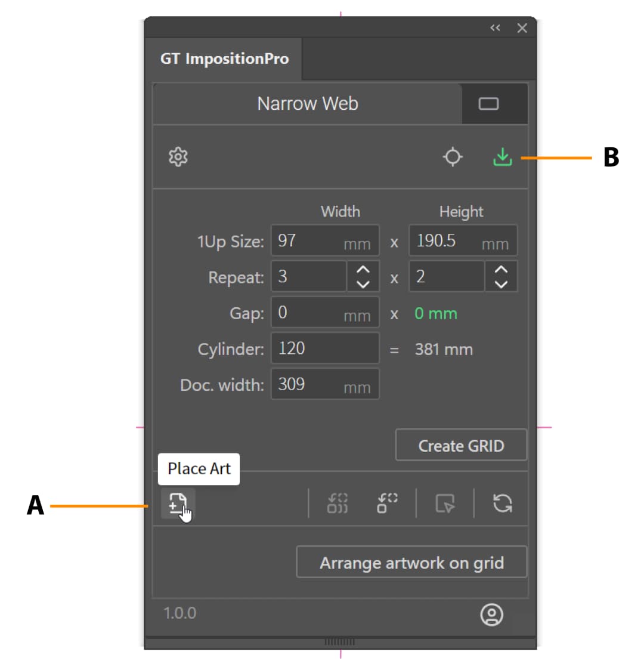This screenshot has width=644, height=670.
Task: Click the rotate single cell icon
Action: pyautogui.click(x=387, y=503)
